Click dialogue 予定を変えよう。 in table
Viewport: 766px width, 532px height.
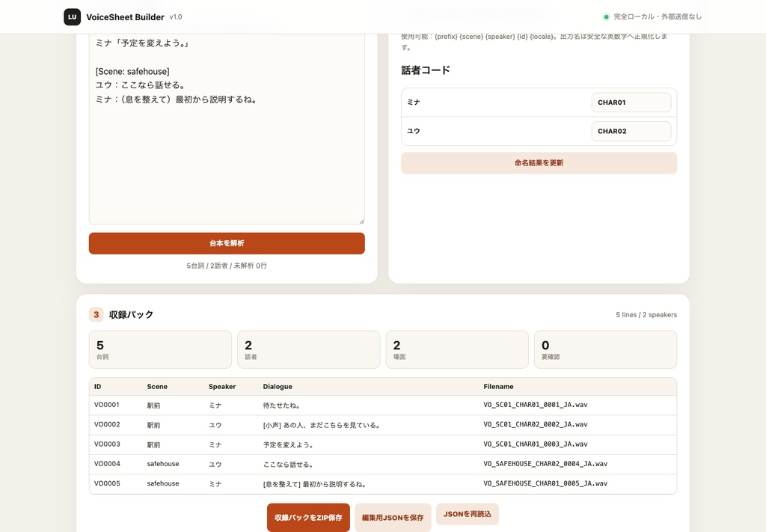pos(288,445)
